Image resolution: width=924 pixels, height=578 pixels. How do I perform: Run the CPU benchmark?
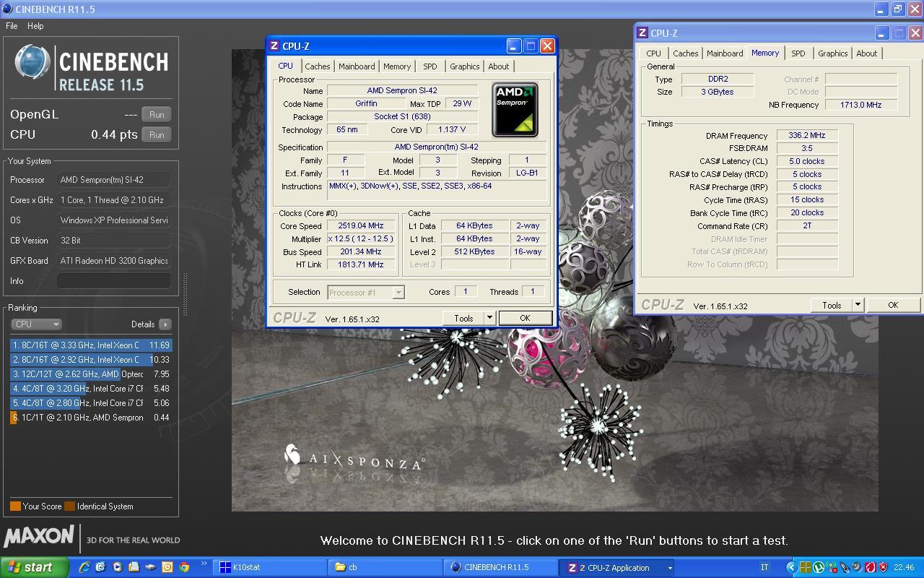pos(157,134)
